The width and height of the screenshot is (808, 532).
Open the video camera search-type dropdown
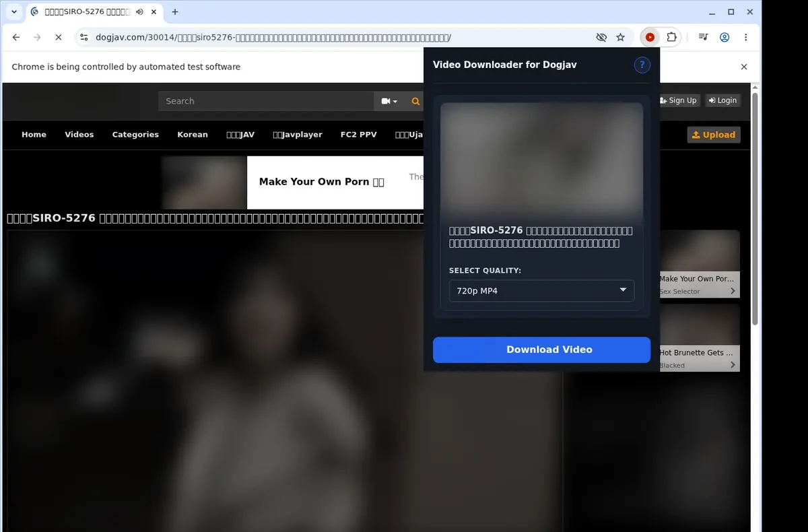(x=389, y=101)
